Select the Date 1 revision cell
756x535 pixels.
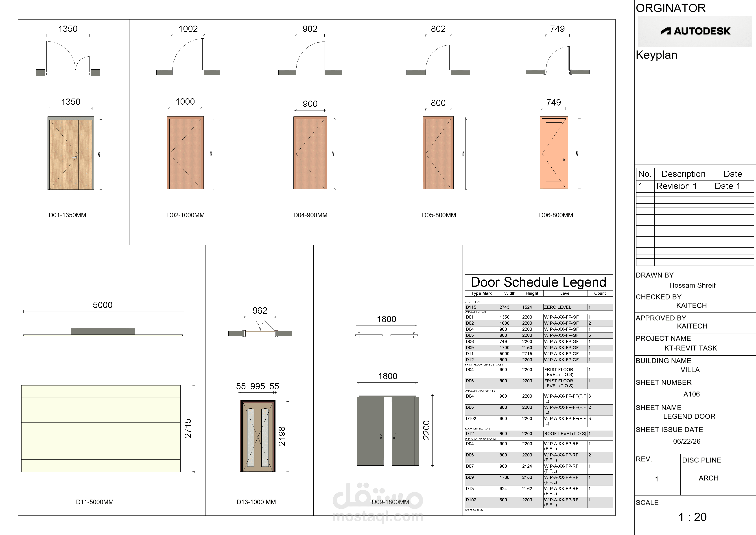[733, 186]
